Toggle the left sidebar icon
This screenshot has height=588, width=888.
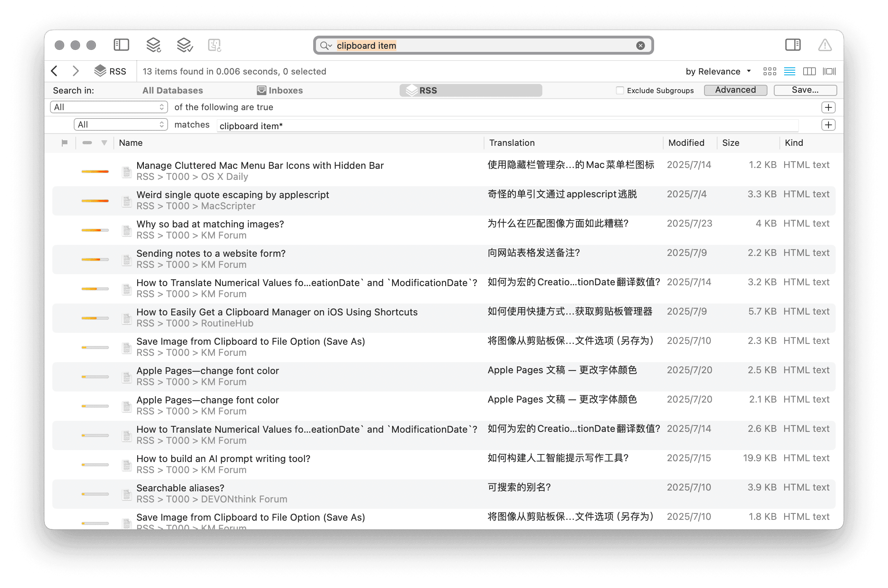pos(121,45)
